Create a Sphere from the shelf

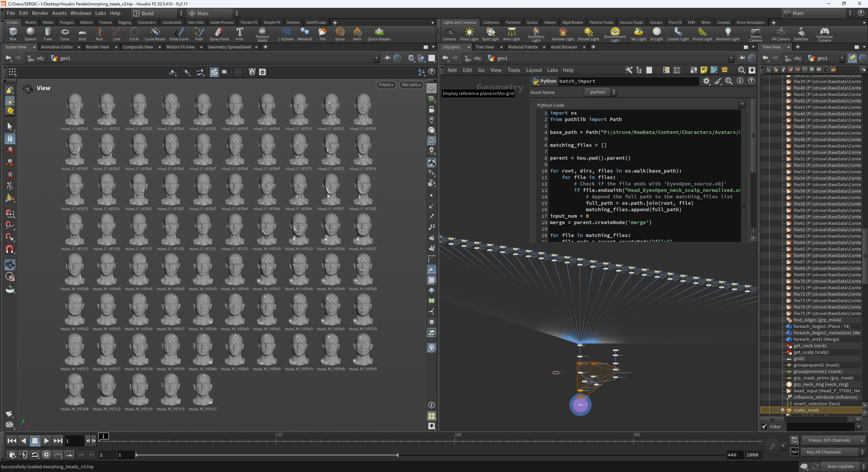[x=30, y=34]
